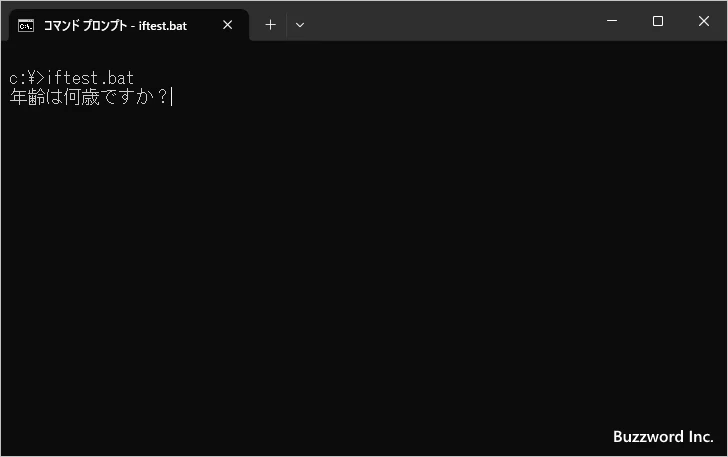This screenshot has height=457, width=728.
Task: Click the blank center of the terminal pane
Action: click(364, 260)
